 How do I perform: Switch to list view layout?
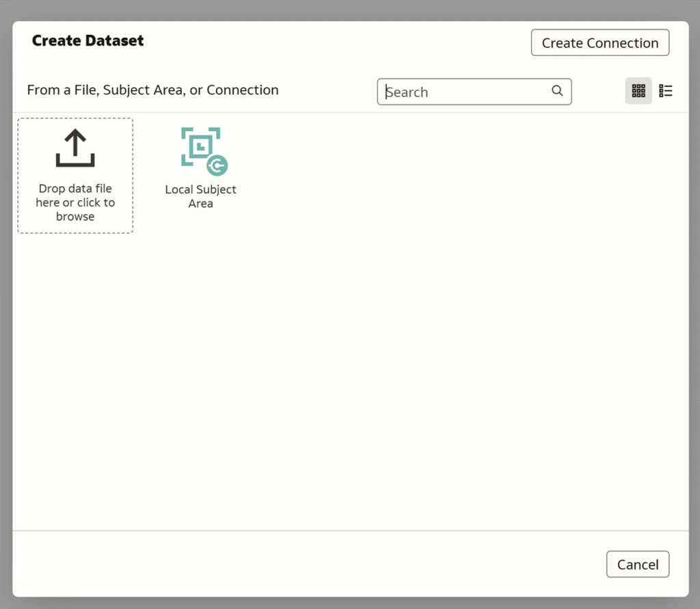[x=665, y=91]
